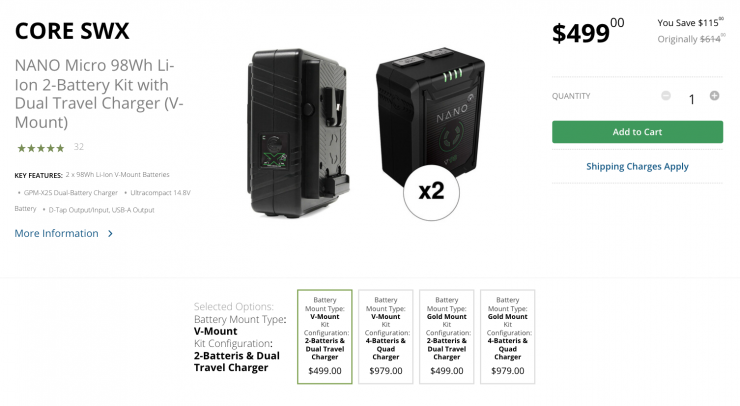Select Gold Mount 4-Batteries Quad Charger option
Viewport: 740px width, 406px height.
[507, 337]
